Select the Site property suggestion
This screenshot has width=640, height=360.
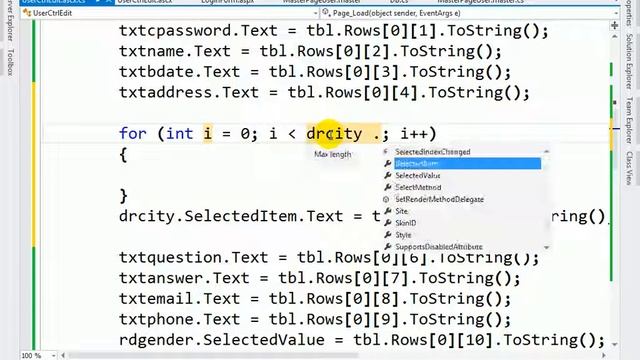point(401,211)
